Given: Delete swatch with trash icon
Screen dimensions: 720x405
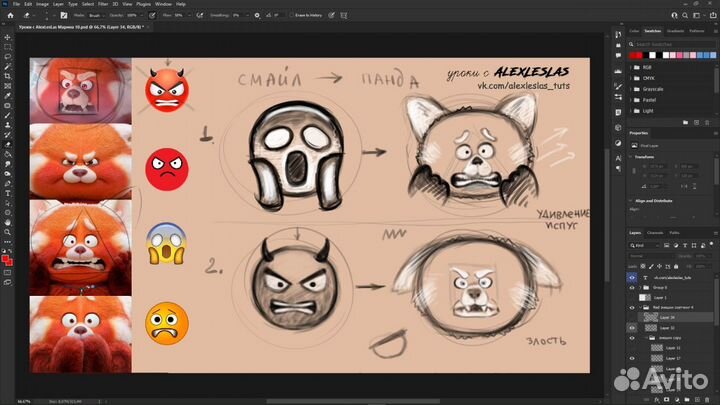Looking at the screenshot, I should click(707, 123).
